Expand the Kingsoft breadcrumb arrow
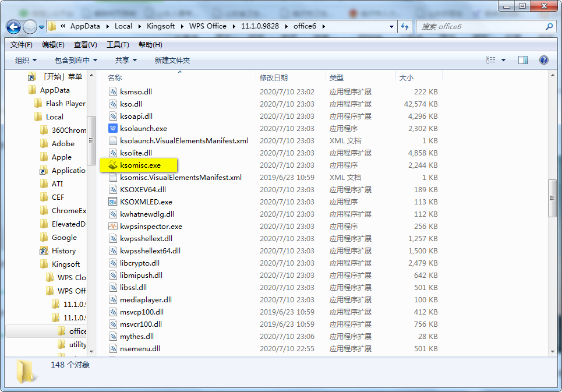This screenshot has width=562, height=392. pos(182,26)
